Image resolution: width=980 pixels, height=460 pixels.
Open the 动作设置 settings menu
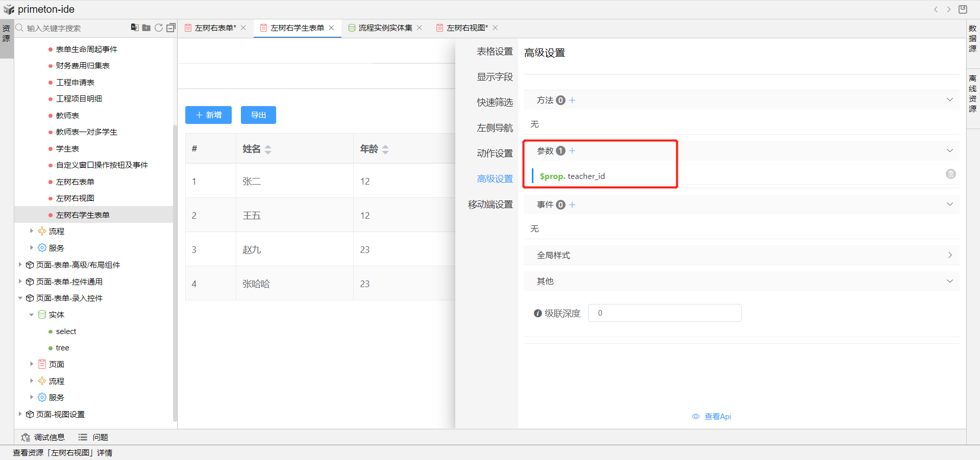(494, 154)
